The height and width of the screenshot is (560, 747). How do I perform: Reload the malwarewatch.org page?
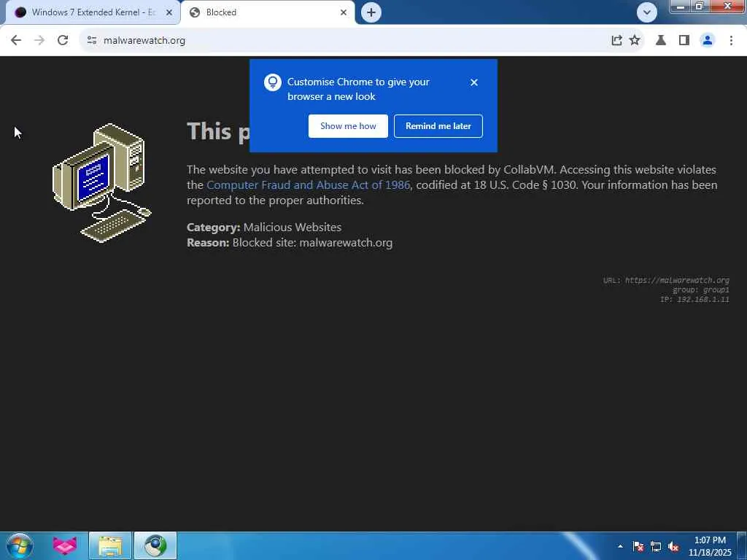[x=63, y=41]
